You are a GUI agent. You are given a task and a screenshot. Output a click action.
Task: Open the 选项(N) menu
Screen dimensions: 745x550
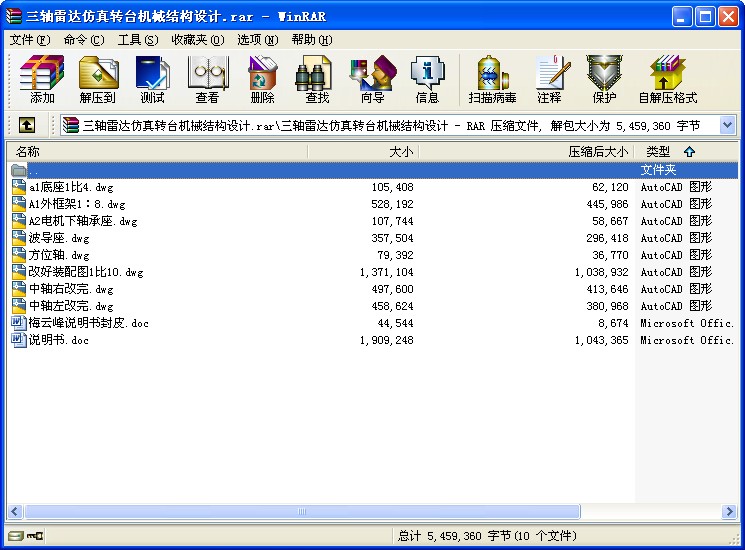(258, 39)
